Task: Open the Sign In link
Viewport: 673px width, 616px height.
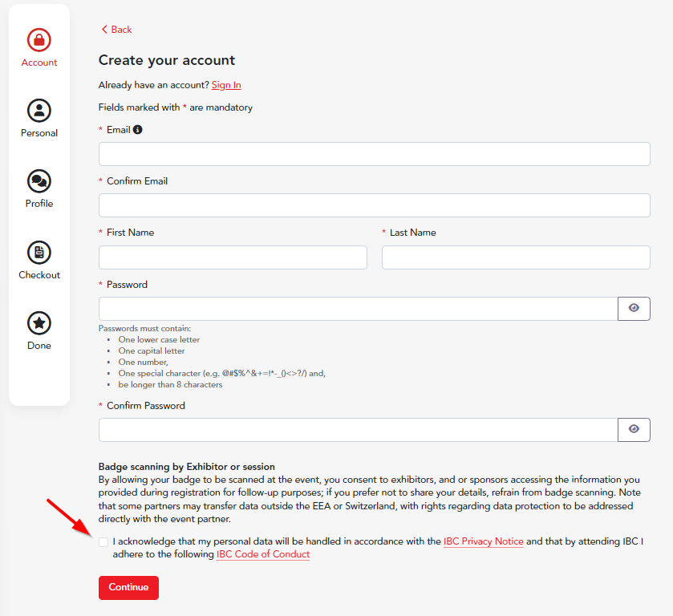Action: click(x=226, y=85)
